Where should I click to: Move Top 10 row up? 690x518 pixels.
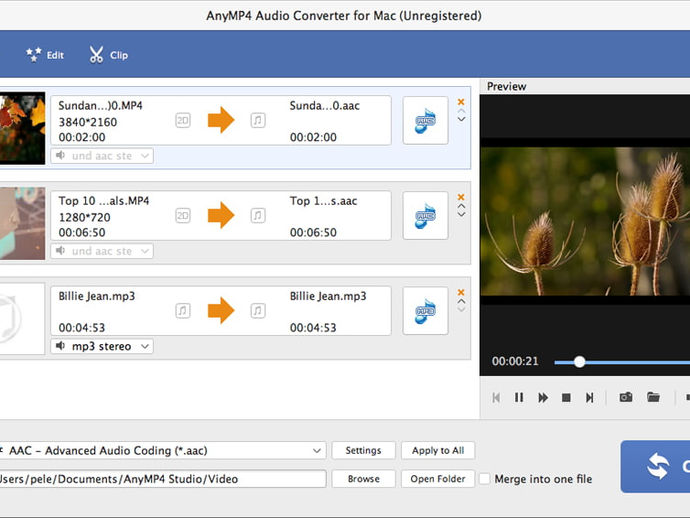[461, 206]
